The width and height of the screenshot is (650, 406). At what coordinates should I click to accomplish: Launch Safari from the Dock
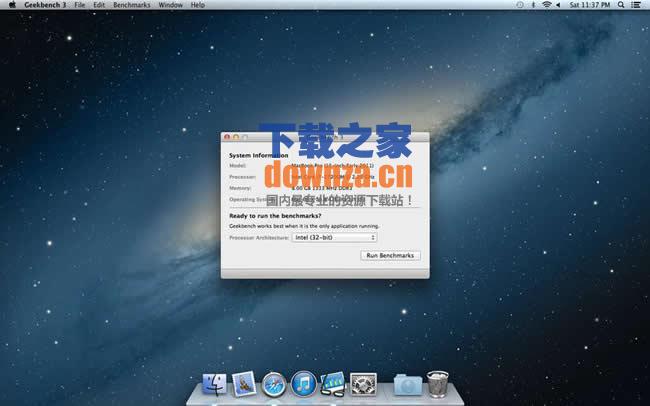point(274,384)
